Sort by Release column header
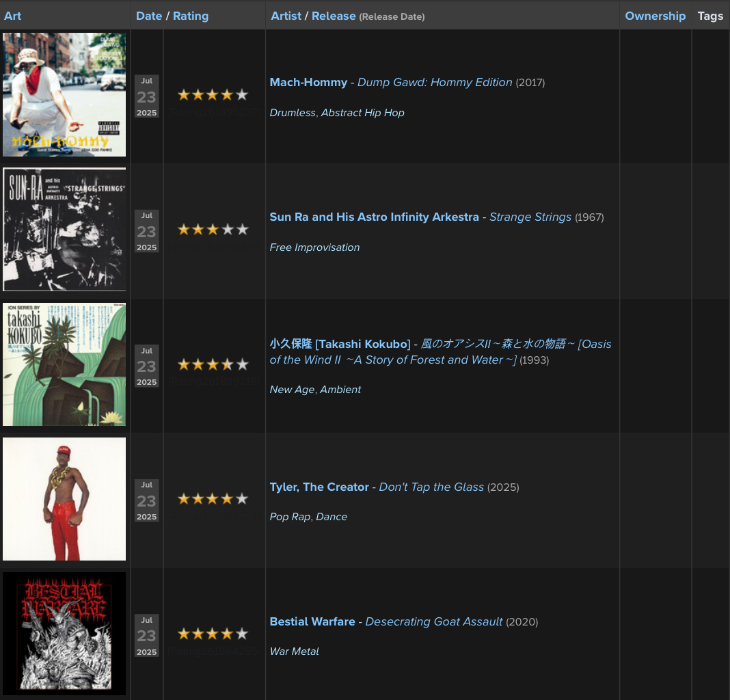This screenshot has width=730, height=700. (x=334, y=16)
